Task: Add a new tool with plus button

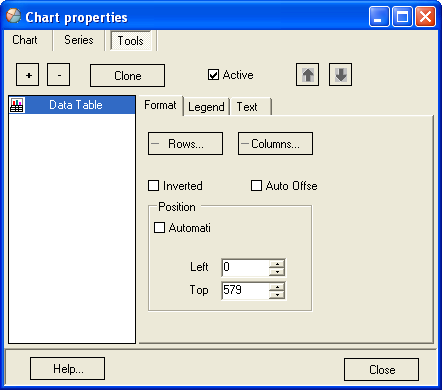Action: click(x=28, y=75)
